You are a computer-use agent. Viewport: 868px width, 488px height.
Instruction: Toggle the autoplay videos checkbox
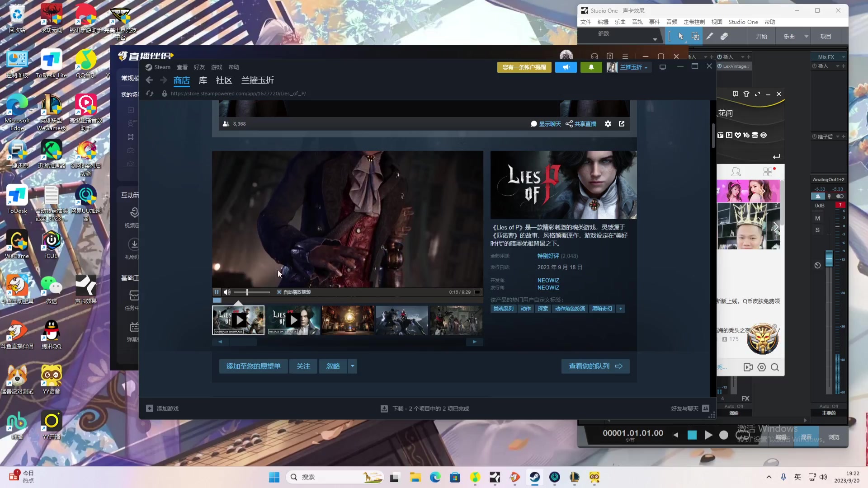[x=279, y=292]
